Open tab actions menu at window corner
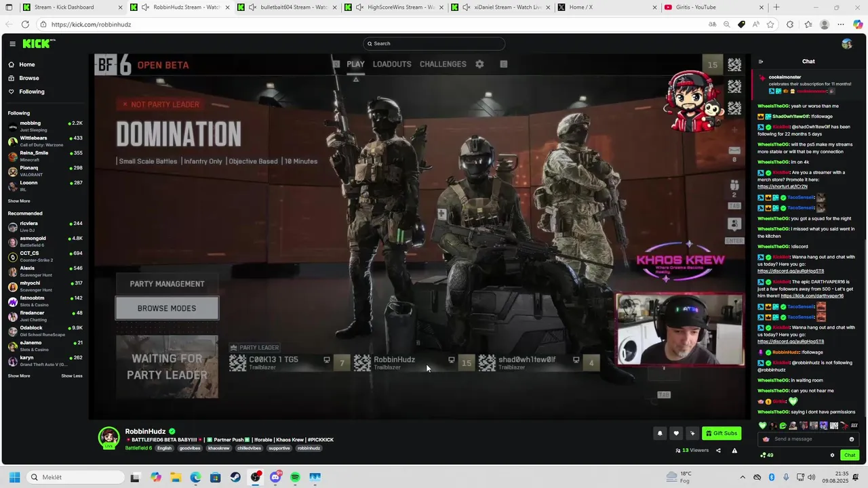The height and width of the screenshot is (488, 868). tap(9, 7)
